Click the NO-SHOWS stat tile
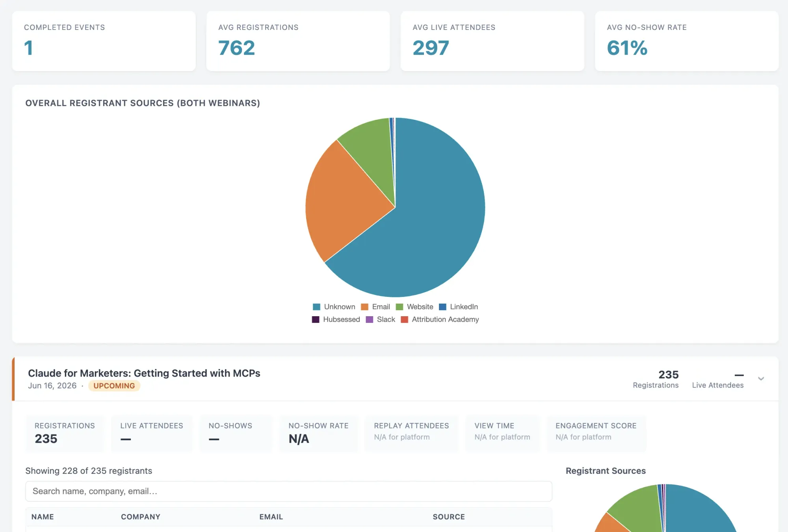Screen dimensions: 788x532 (236, 433)
